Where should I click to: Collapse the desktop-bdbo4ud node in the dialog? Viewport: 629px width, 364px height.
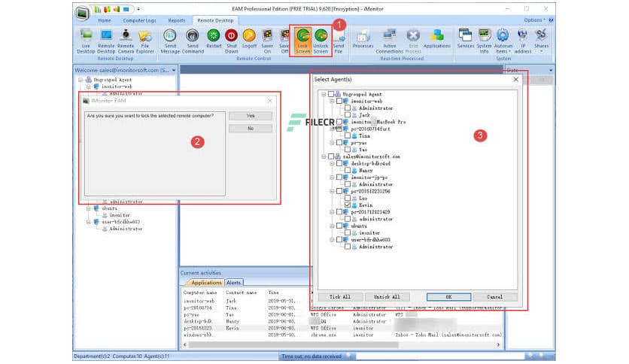pos(332,163)
